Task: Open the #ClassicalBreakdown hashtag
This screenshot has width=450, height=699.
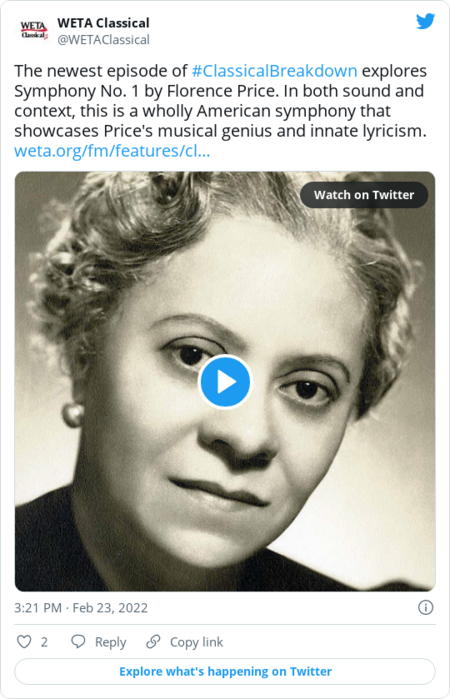Action: 274,71
